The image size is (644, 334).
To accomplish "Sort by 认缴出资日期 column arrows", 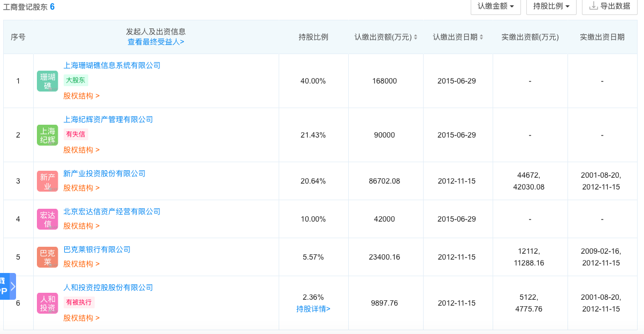I will point(481,37).
